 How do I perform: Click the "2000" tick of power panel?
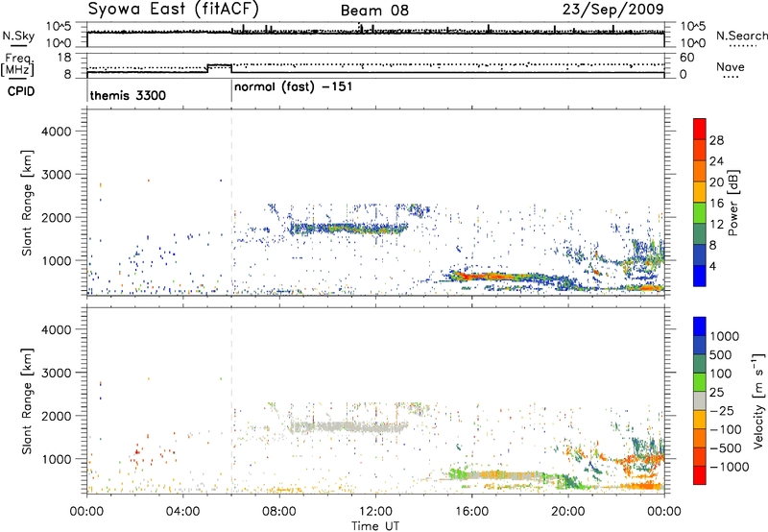(56, 217)
